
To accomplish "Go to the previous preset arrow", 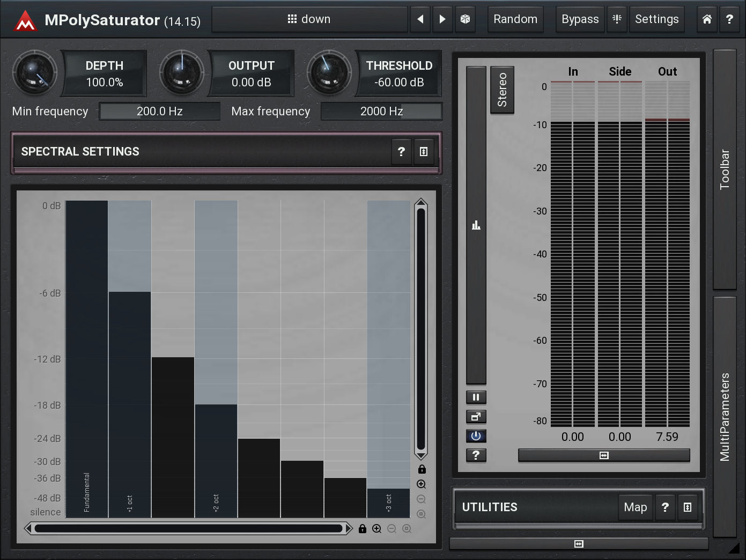I will [420, 19].
